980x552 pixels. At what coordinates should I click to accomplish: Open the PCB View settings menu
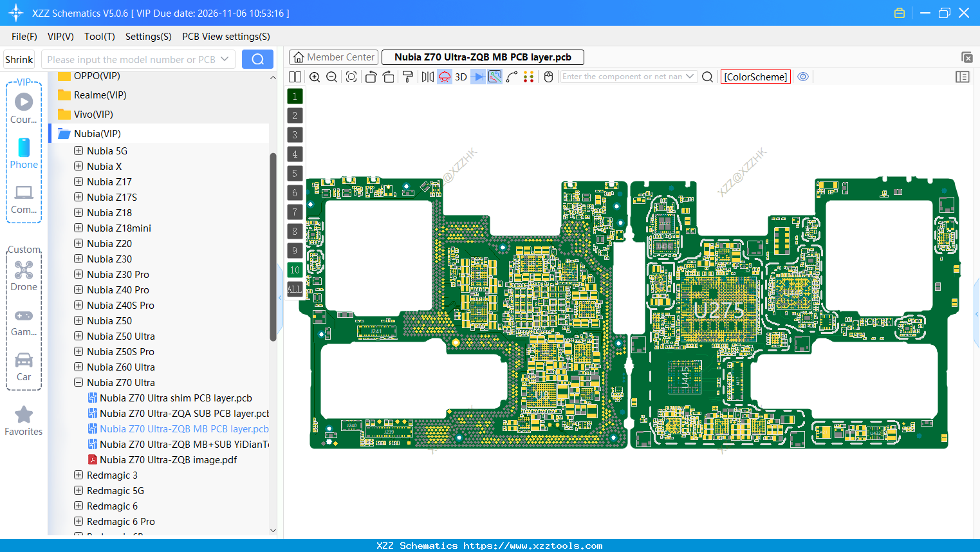pos(225,37)
